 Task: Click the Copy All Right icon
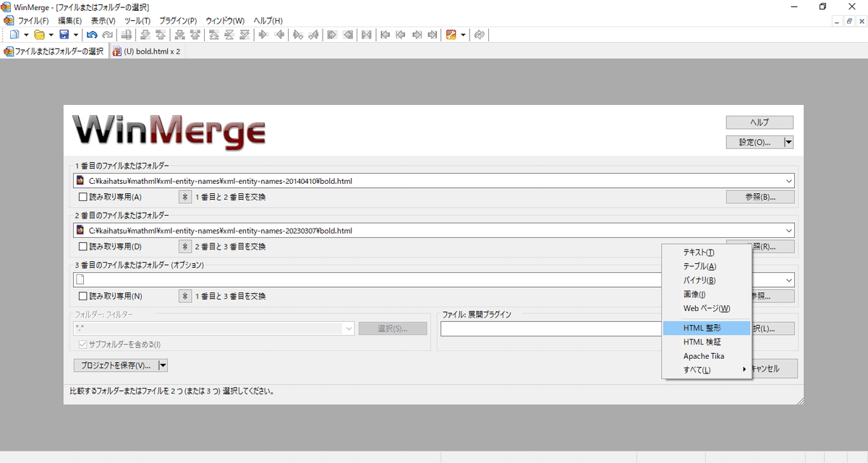[333, 35]
